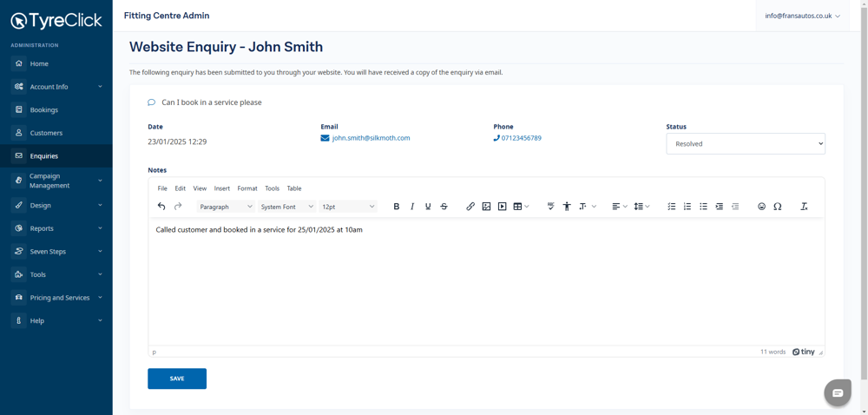Click the strikethrough icon
The height and width of the screenshot is (415, 868).
point(444,207)
